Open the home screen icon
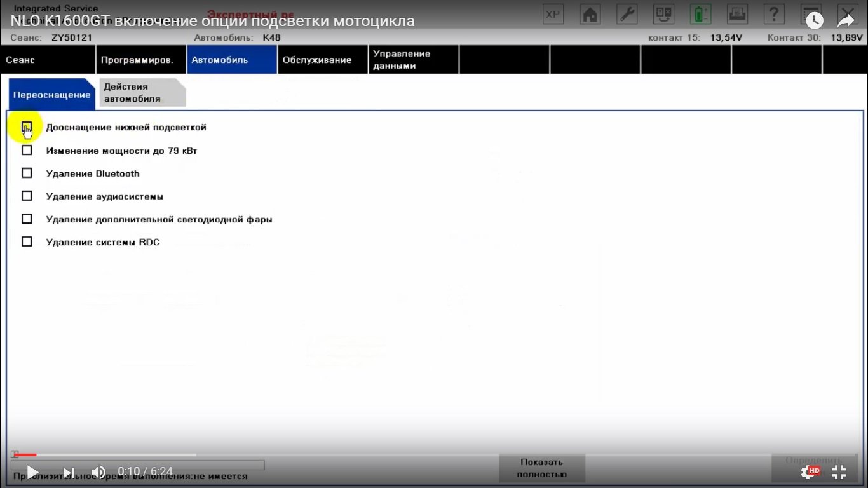868x488 pixels. coord(590,15)
